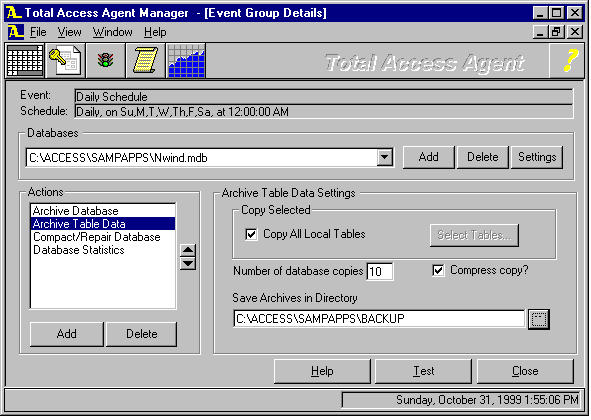The height and width of the screenshot is (420, 591).
Task: Open the Window menu
Action: click(113, 32)
